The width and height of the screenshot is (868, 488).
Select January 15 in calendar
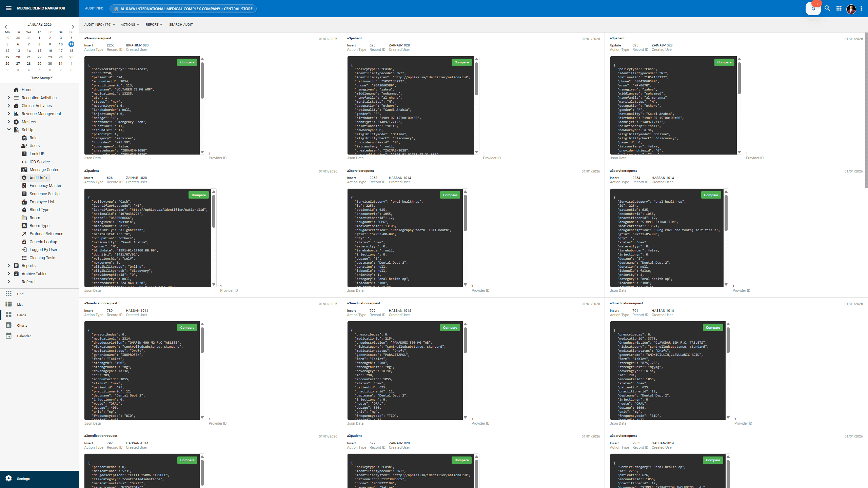coord(39,51)
